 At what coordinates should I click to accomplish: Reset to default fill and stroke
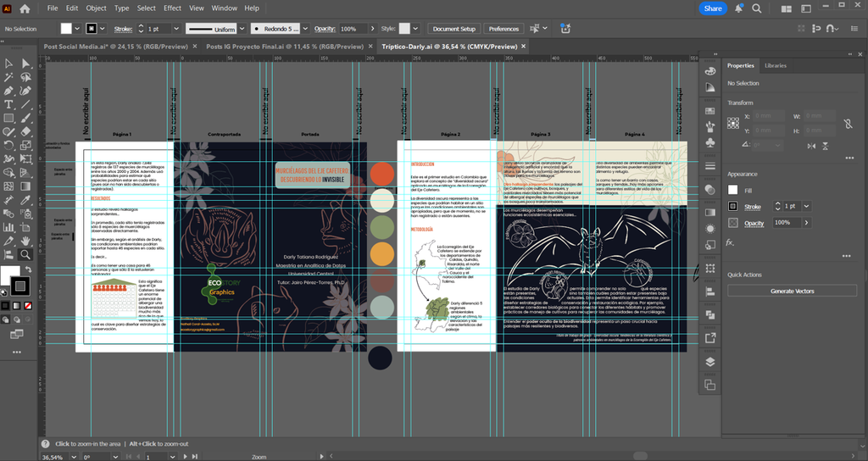coord(4,292)
